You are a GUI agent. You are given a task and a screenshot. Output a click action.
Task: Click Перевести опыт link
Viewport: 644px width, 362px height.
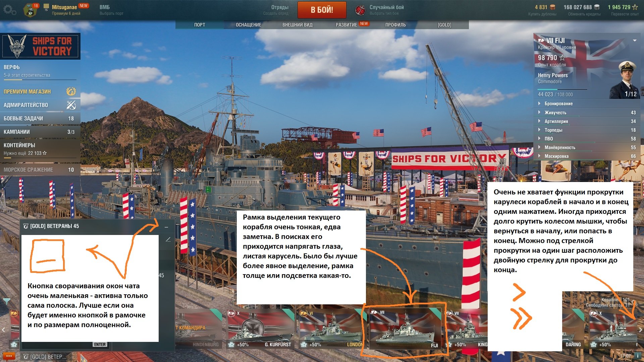625,14
